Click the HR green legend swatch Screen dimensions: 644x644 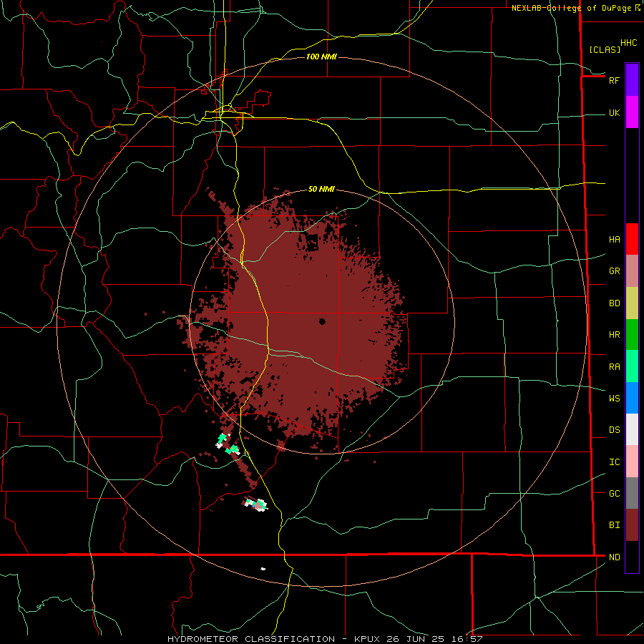click(x=632, y=335)
